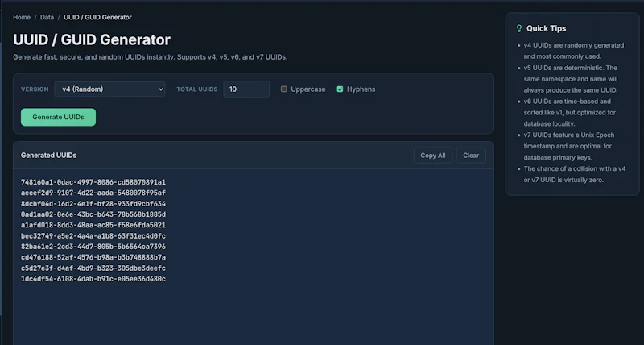Select UUID a1afd018-8dd3-48aa-ac85-f58e6fda5021
Image resolution: width=644 pixels, height=345 pixels.
tap(93, 226)
